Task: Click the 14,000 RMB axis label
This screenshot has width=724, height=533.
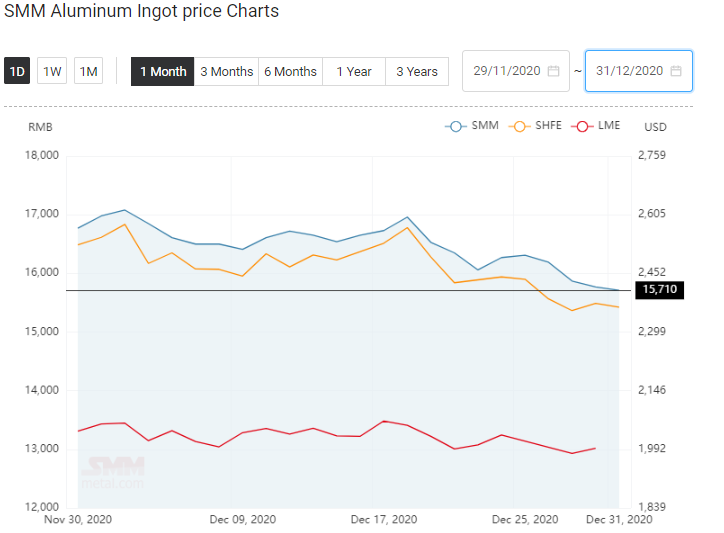Action: coord(42,390)
